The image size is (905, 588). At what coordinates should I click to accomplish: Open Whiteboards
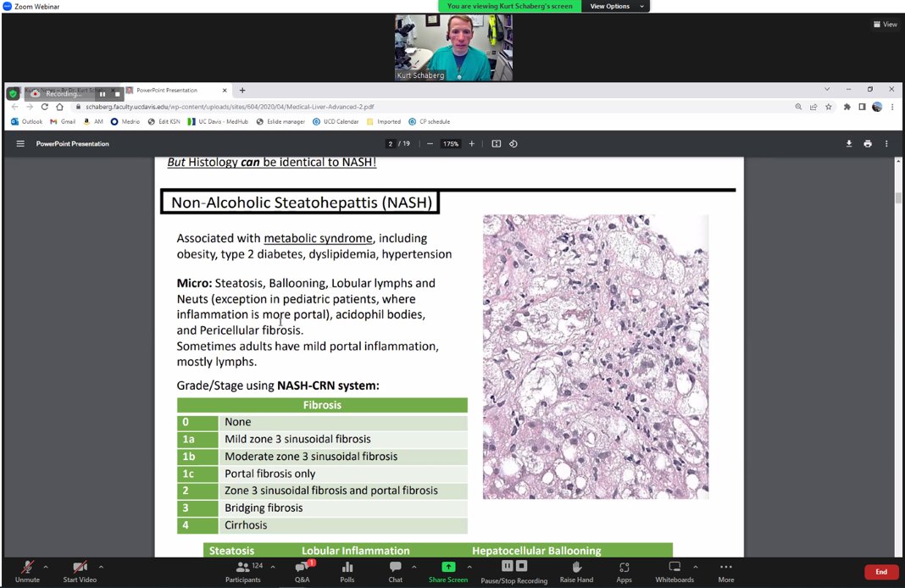[675, 572]
